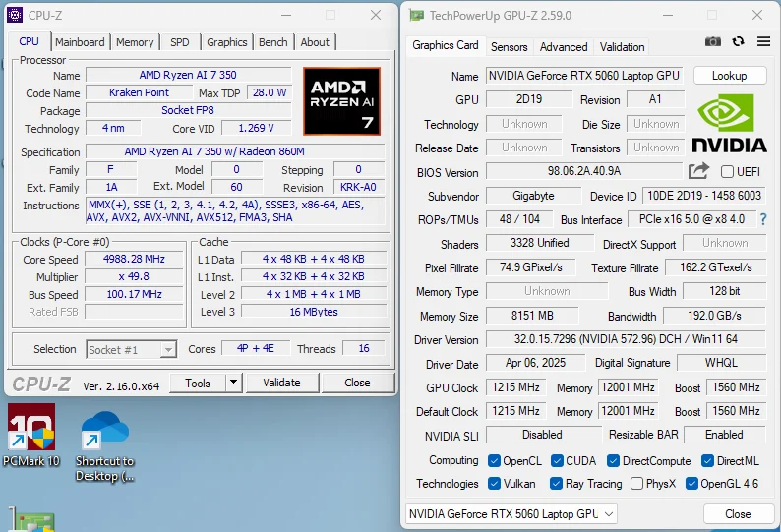
Task: Toggle the UEFI checkbox
Action: [727, 172]
